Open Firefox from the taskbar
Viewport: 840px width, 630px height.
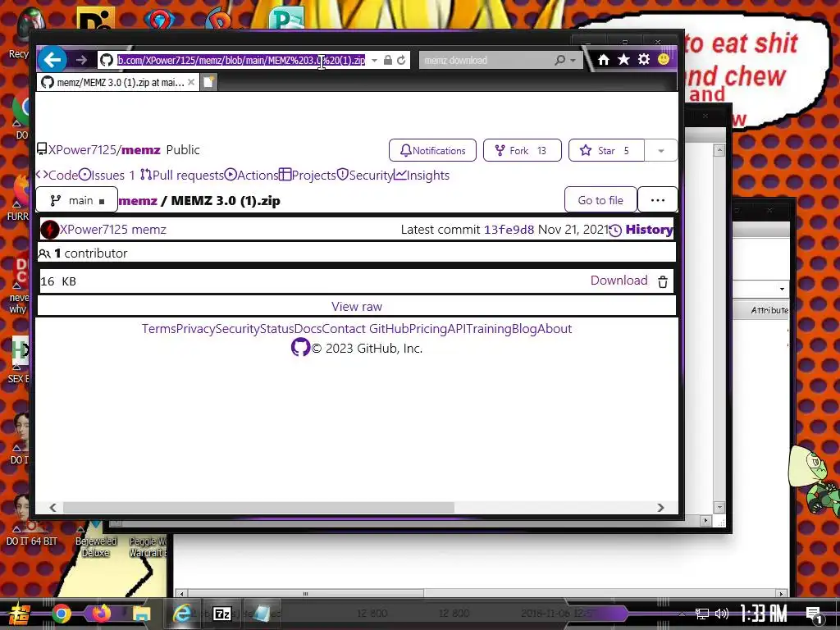coord(101,613)
